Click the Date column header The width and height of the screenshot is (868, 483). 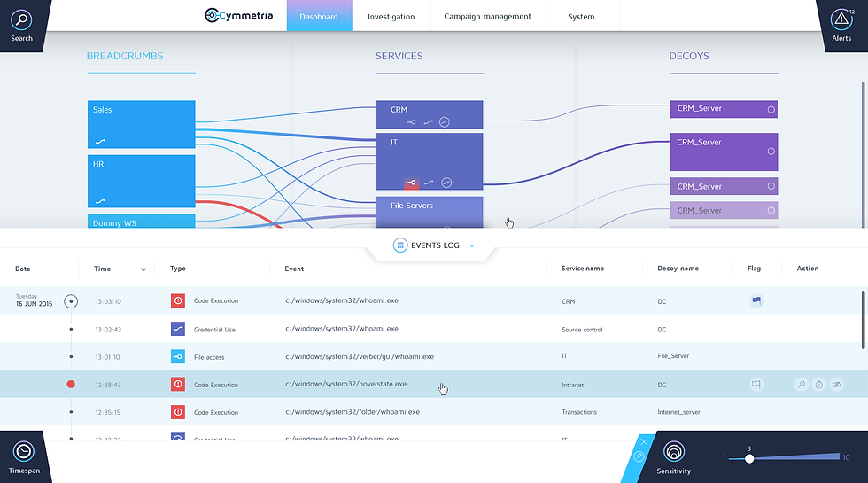(23, 269)
